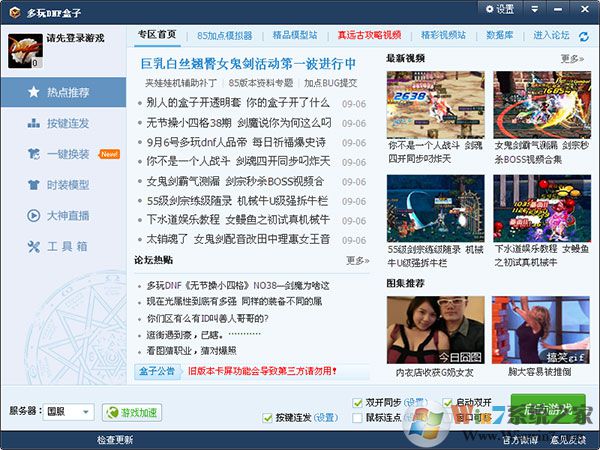Switch to the 85加点模拟器 tab
The image size is (600, 450).
point(225,36)
